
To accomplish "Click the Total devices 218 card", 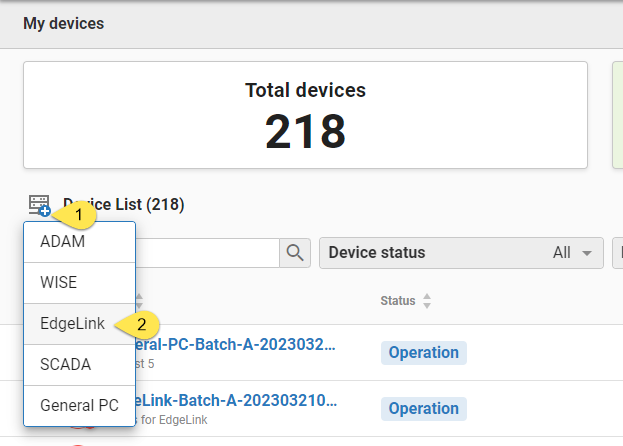I will click(x=305, y=115).
